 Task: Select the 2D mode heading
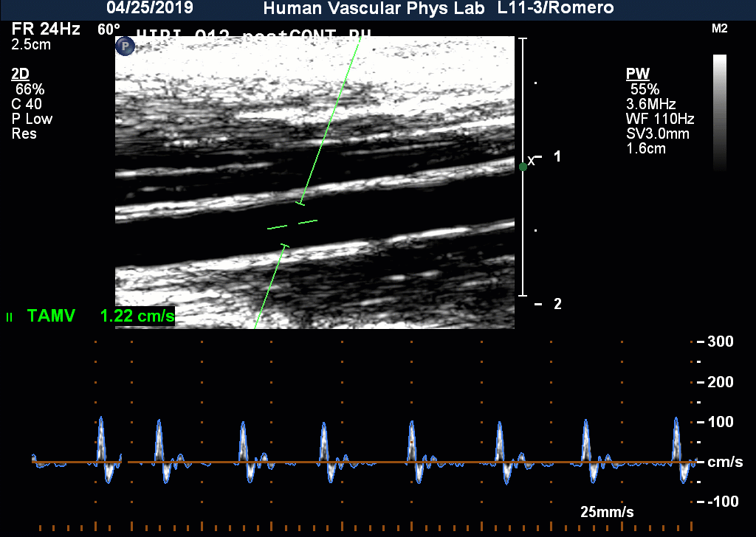[21, 75]
